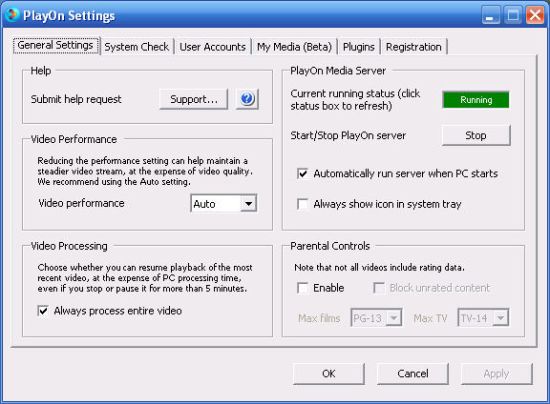Image resolution: width=550 pixels, height=404 pixels.
Task: Select the Registration tab
Action: click(414, 47)
